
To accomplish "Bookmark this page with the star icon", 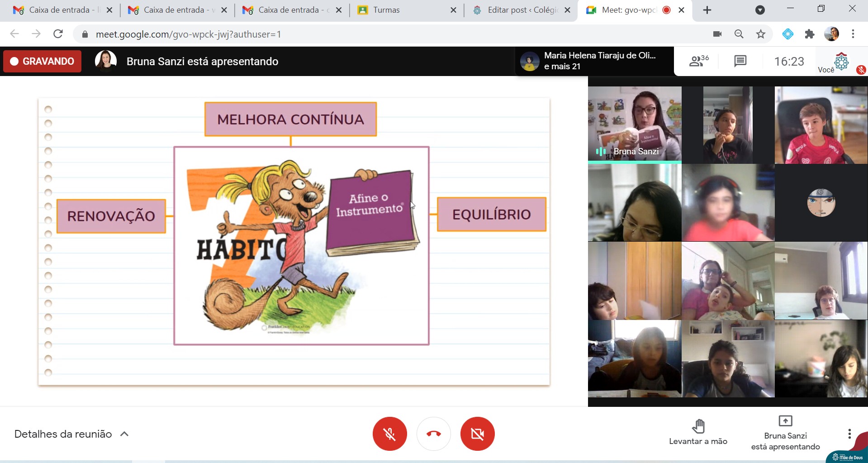I will click(761, 34).
